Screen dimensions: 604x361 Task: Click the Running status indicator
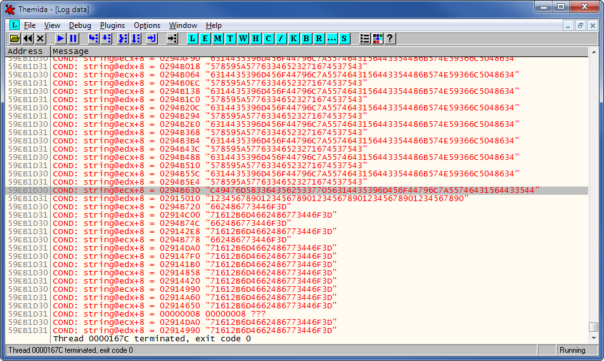(572, 350)
